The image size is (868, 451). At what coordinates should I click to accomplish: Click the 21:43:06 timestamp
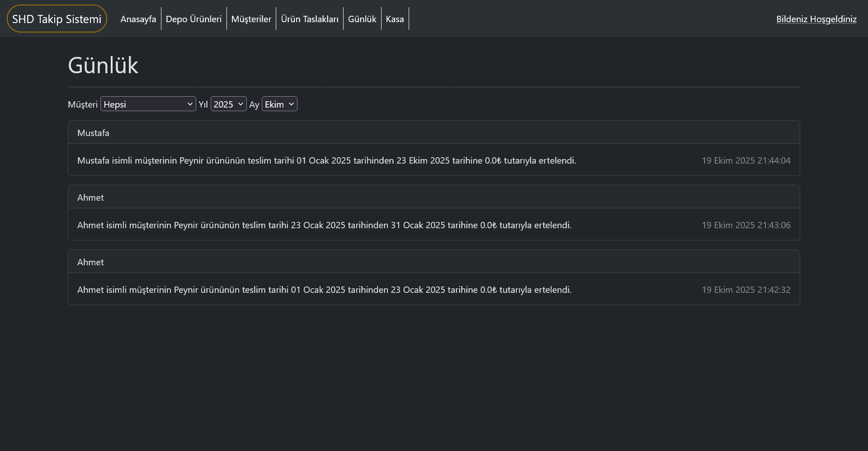click(x=746, y=225)
